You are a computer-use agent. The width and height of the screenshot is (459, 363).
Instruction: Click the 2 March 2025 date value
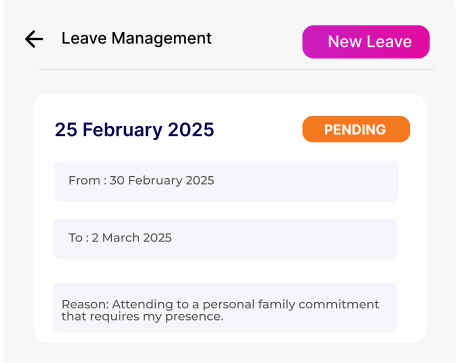coord(131,238)
